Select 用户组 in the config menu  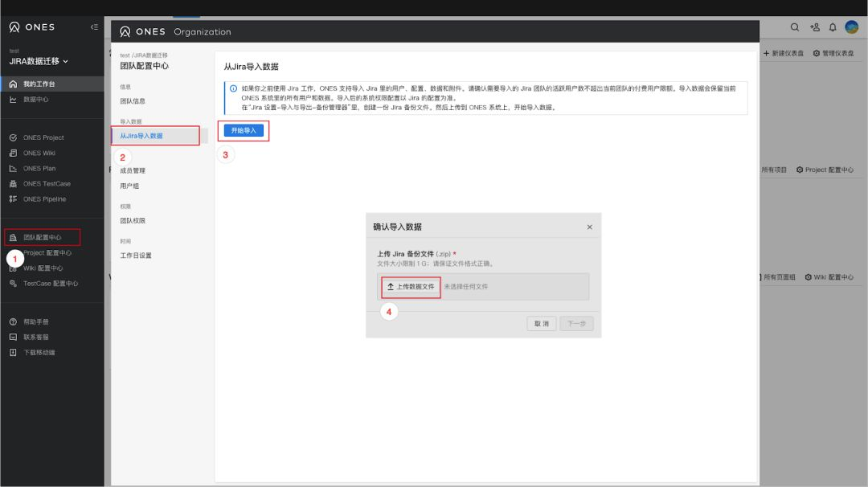[x=129, y=186]
